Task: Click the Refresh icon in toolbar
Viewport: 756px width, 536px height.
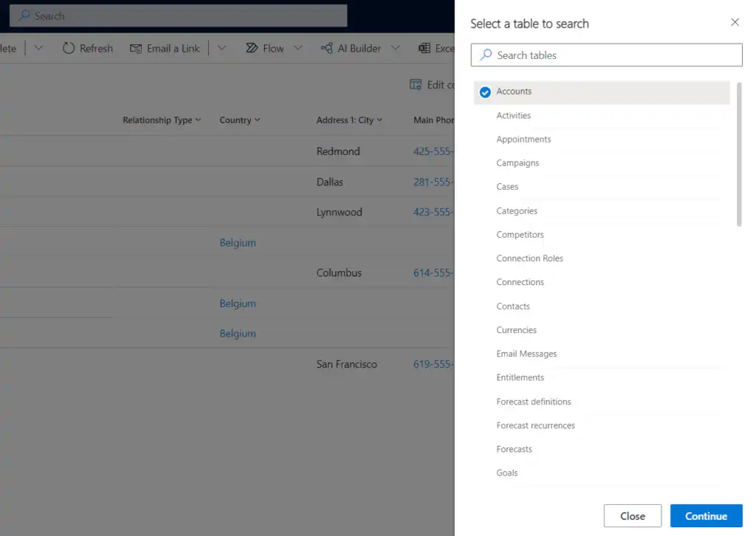Action: 69,48
